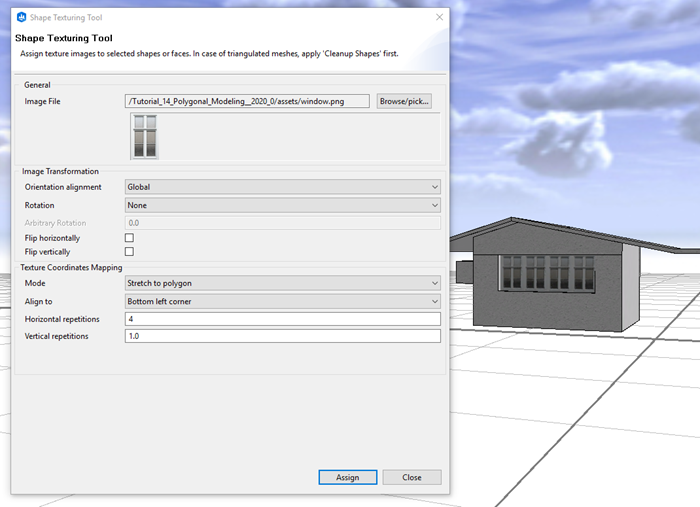Click the Arbitrary Rotation value field
The width and height of the screenshot is (700, 507).
(282, 223)
